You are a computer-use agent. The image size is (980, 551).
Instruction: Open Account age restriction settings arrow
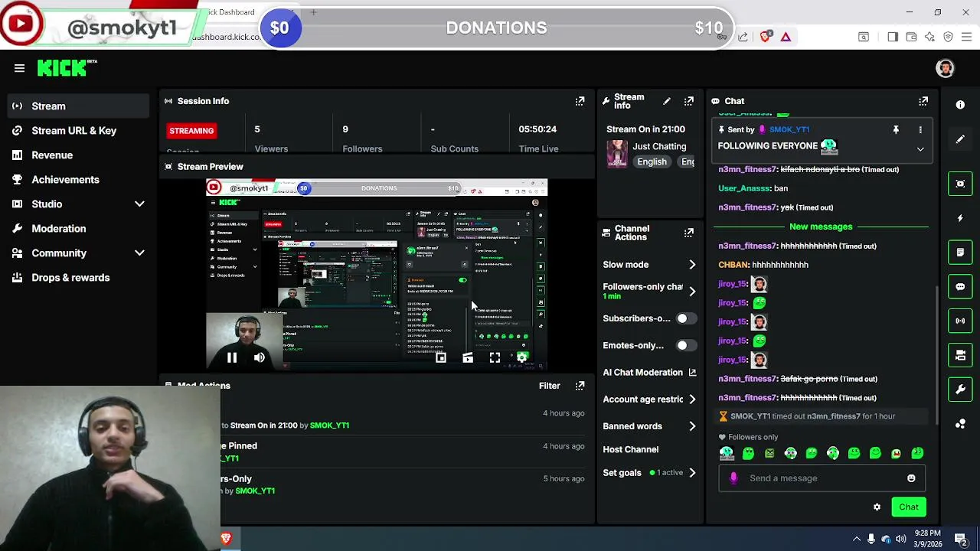[x=692, y=399]
